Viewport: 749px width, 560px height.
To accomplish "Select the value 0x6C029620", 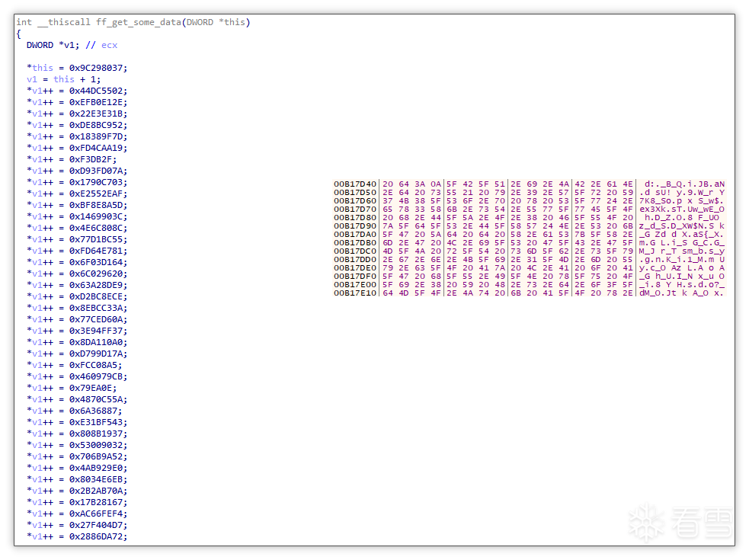I will 95,275.
